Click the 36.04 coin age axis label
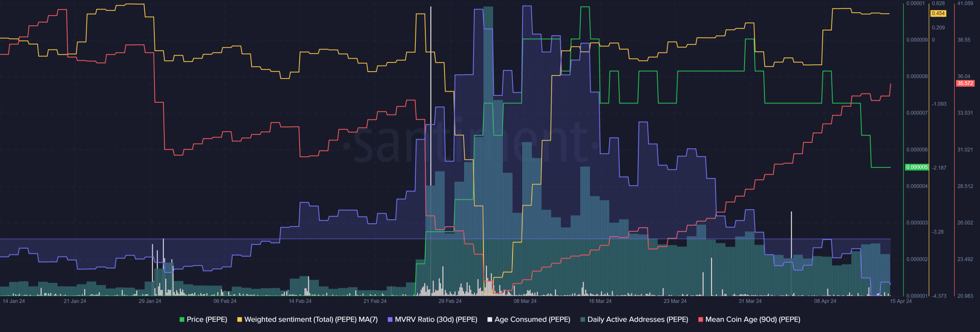The image size is (980, 332). [964, 76]
